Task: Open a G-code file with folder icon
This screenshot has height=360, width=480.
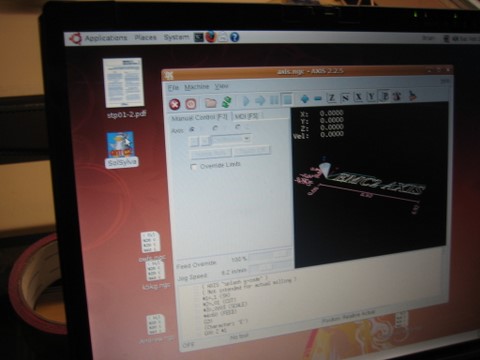Action: click(211, 103)
